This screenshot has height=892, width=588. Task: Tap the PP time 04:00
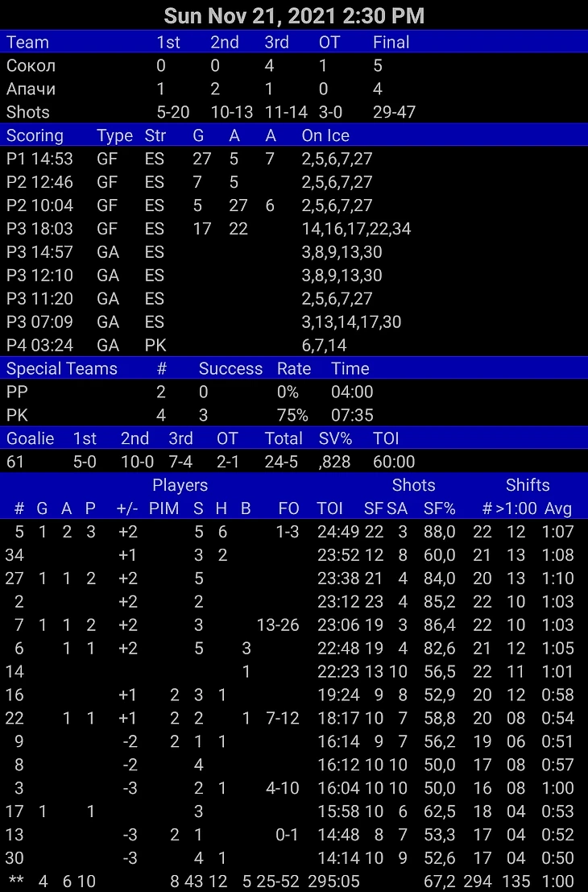click(352, 392)
